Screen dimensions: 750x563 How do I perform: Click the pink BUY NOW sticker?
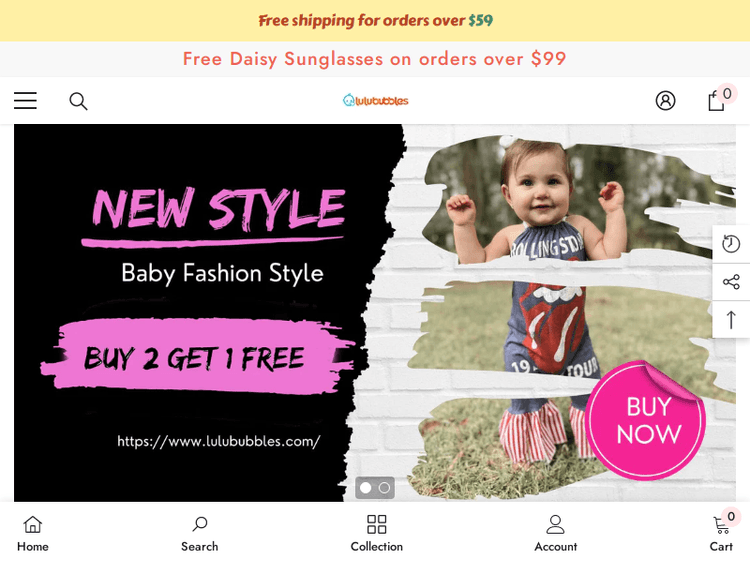pos(646,420)
